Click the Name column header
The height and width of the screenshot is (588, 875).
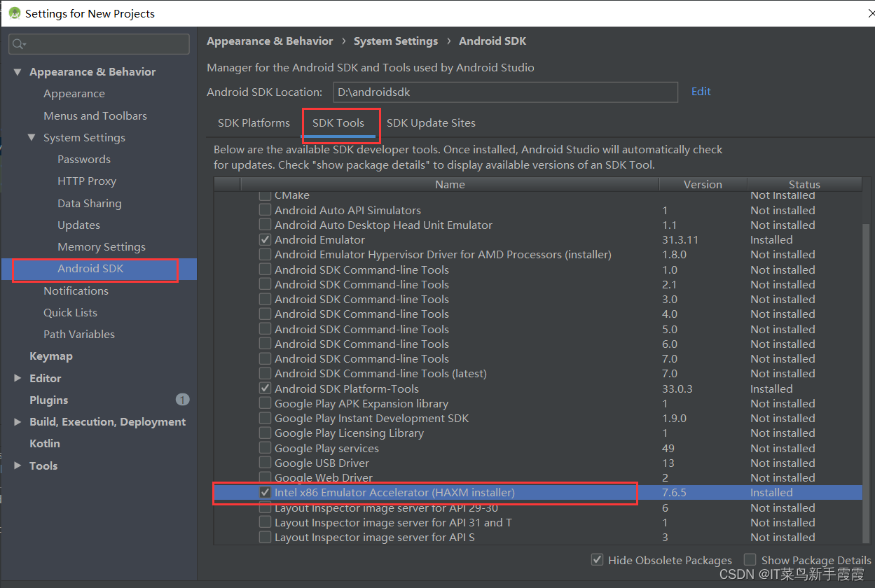coord(450,184)
